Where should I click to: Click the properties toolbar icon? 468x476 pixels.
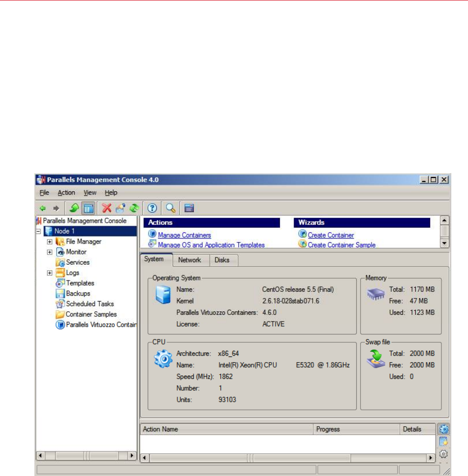[120, 208]
